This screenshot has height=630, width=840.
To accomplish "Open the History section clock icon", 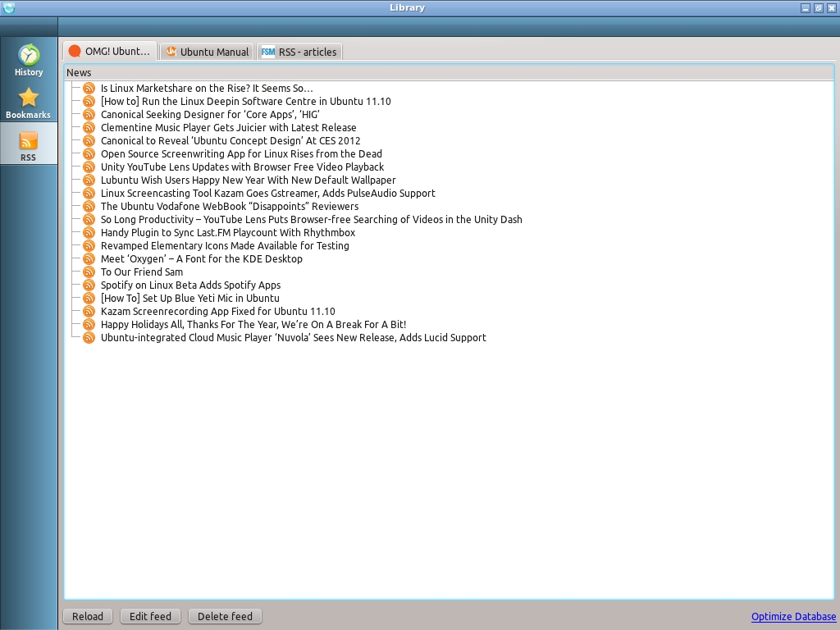I will 29,55.
